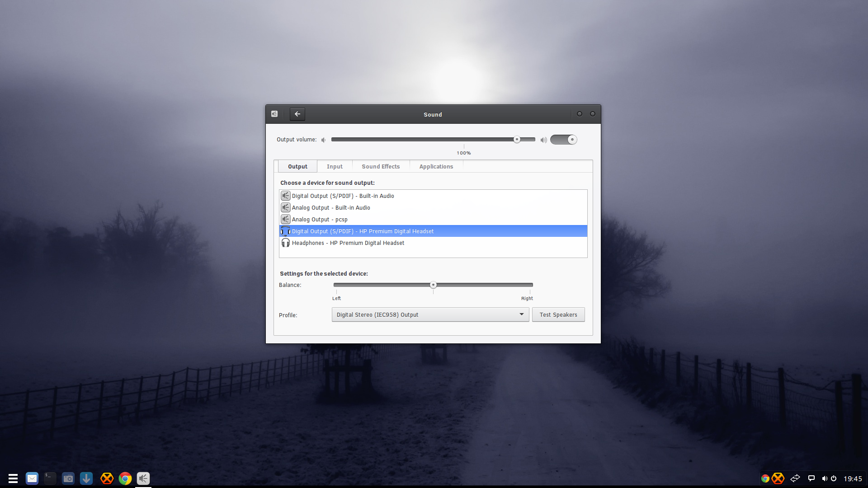Click the Right balance label
Screen dimensions: 868x488
(527, 299)
